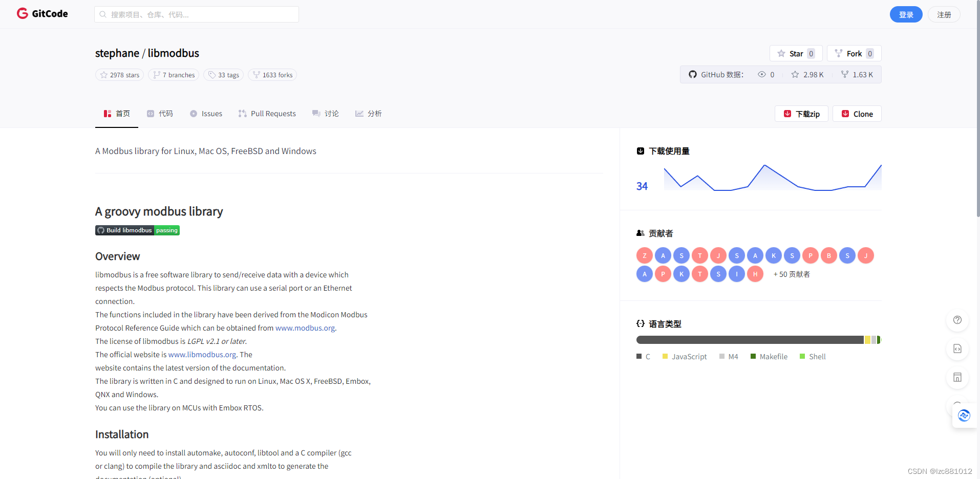
Task: Click the B contributor avatar
Action: (829, 255)
